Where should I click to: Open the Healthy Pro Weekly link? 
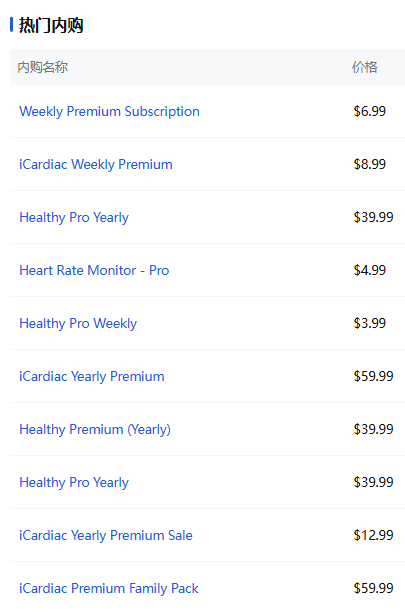click(78, 323)
